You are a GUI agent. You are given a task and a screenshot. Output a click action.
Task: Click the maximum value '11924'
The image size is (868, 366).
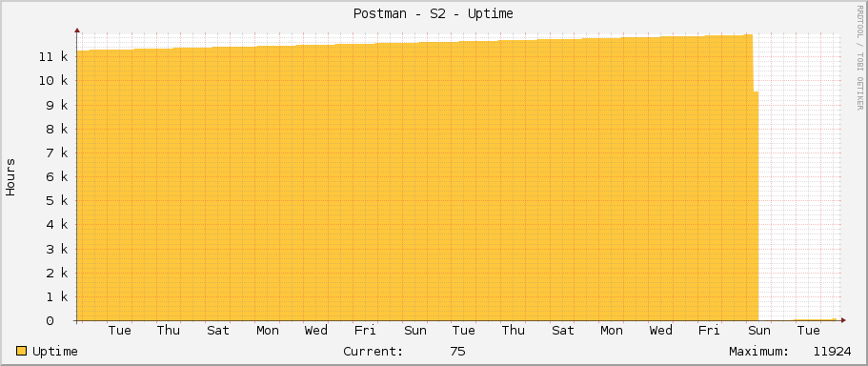pos(833,352)
